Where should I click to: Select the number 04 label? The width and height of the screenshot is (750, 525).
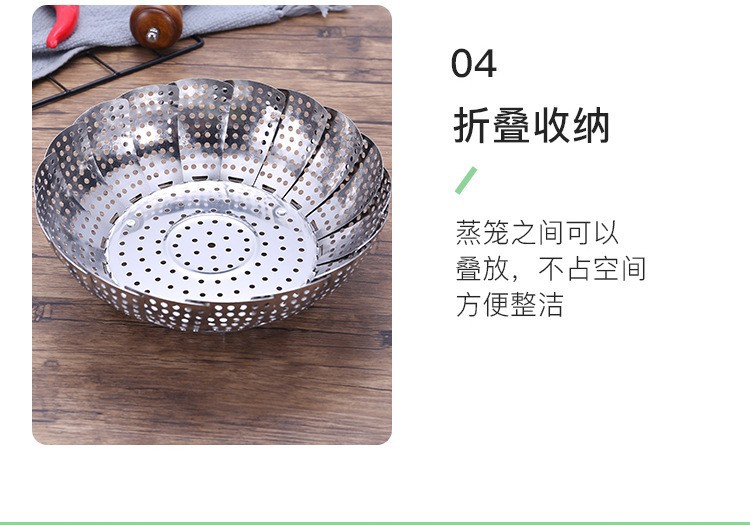point(474,64)
